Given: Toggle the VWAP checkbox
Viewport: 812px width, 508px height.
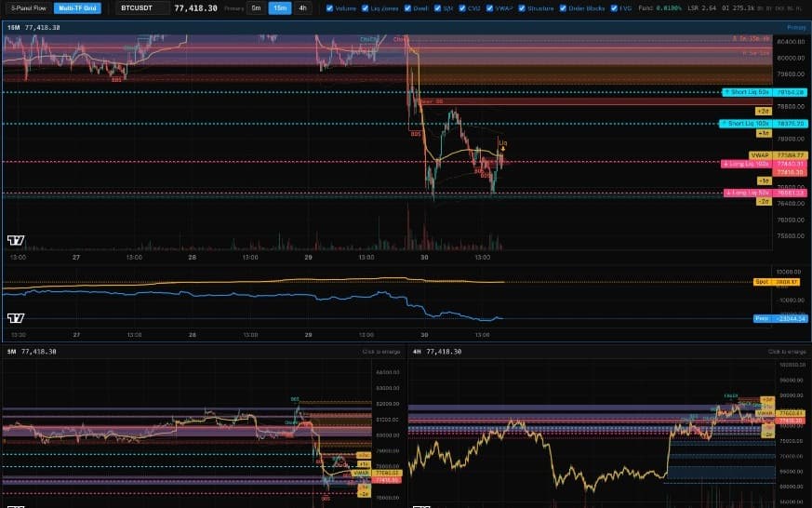Looking at the screenshot, I should pos(489,8).
